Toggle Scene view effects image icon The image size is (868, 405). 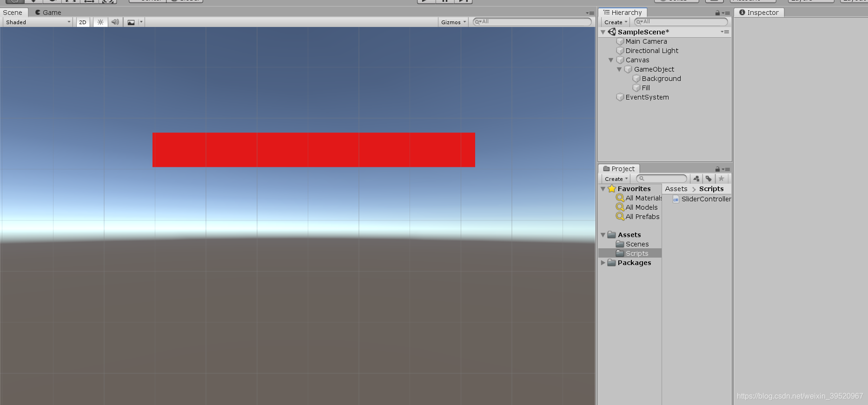(131, 22)
